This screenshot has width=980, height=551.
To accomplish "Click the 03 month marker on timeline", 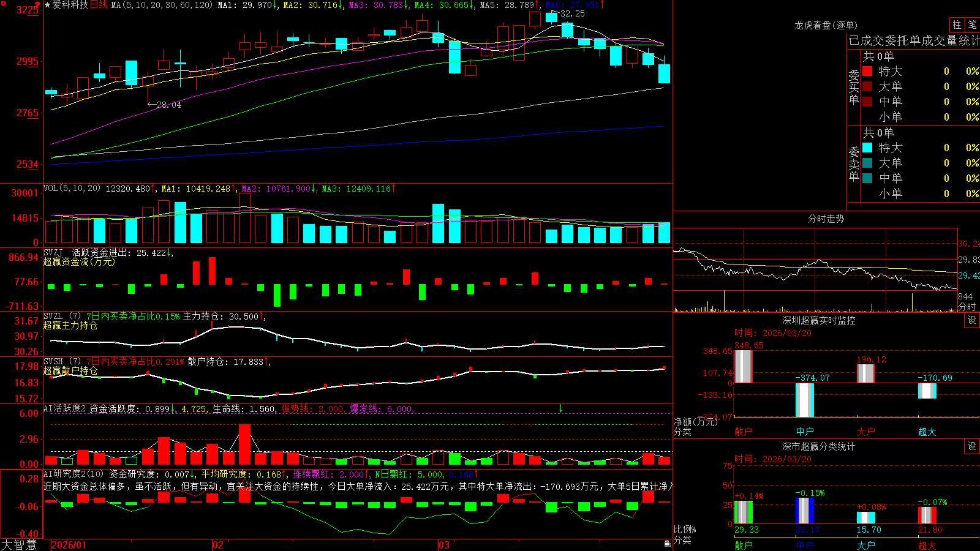I will (x=444, y=545).
